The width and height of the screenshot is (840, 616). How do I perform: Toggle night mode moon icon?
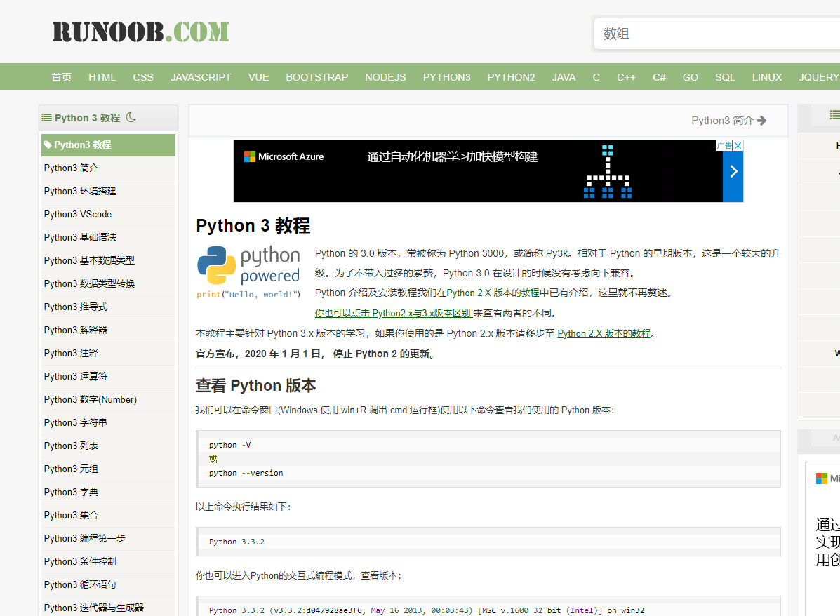point(131,117)
